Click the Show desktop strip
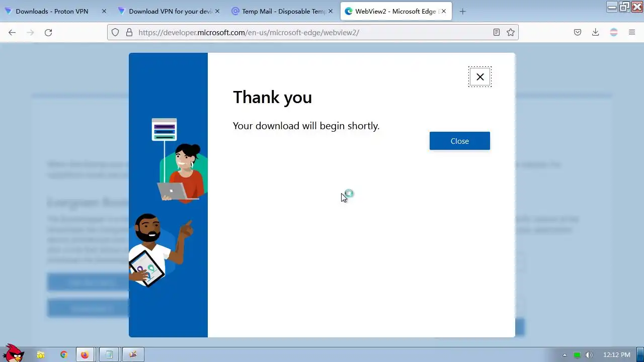The height and width of the screenshot is (362, 644). point(640,355)
